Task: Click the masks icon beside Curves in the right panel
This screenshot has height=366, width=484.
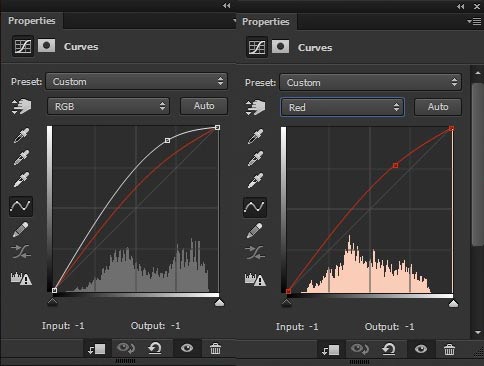Action: point(280,47)
